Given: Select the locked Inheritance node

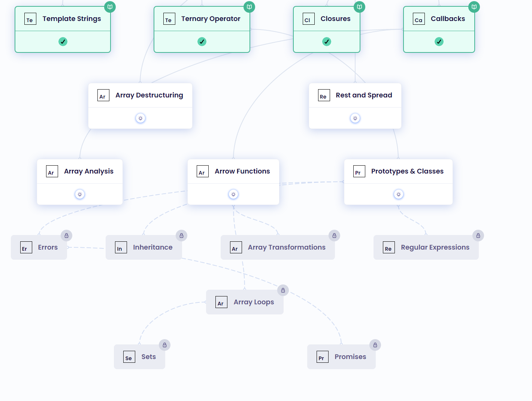Looking at the screenshot, I should coord(152,247).
